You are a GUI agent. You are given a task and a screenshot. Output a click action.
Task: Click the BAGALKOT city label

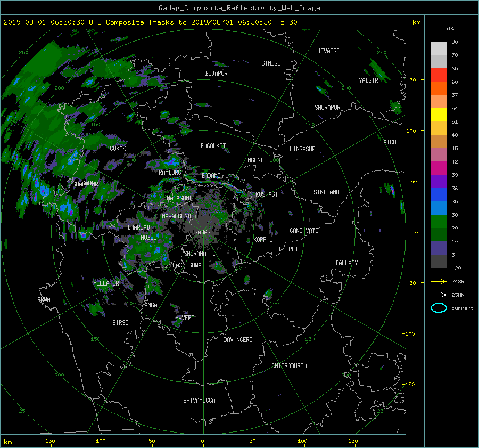(x=213, y=146)
